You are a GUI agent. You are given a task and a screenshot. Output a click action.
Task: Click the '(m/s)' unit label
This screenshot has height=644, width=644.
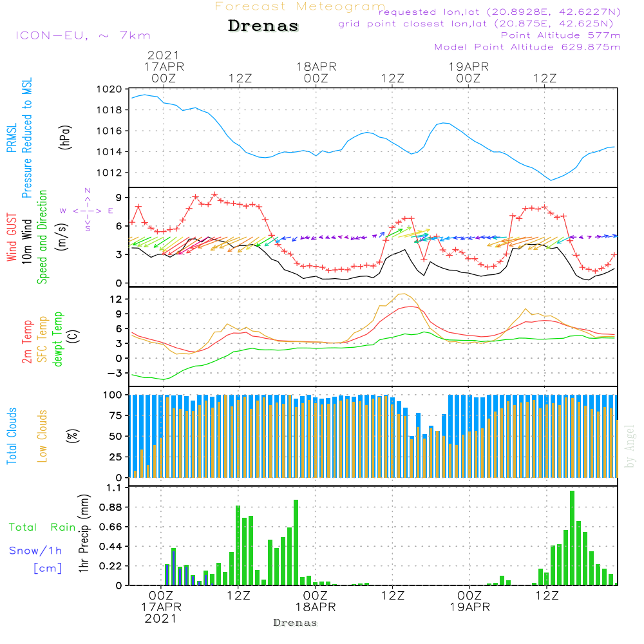coord(62,237)
